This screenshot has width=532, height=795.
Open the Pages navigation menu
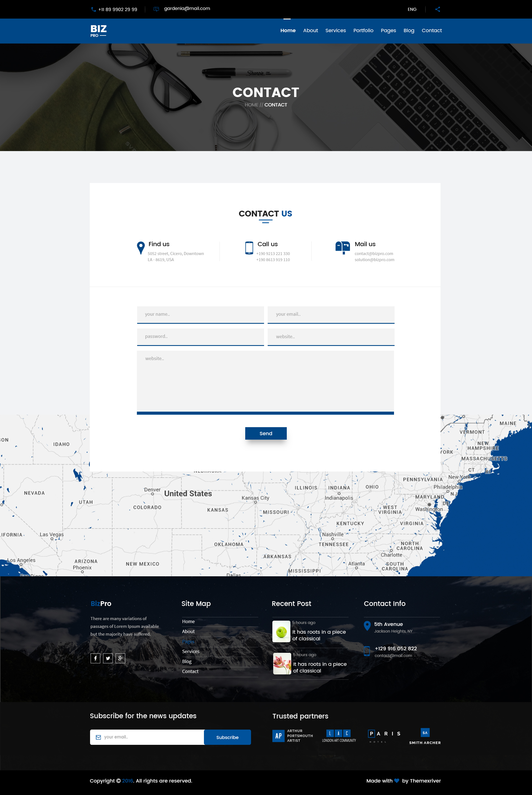(388, 30)
